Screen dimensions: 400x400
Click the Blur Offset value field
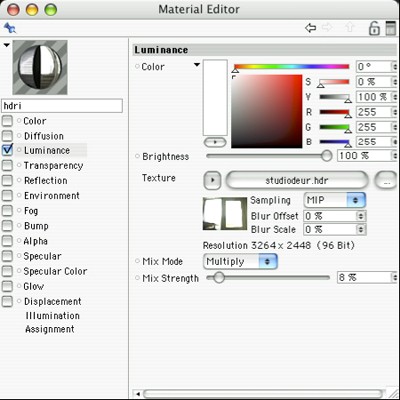tap(331, 216)
